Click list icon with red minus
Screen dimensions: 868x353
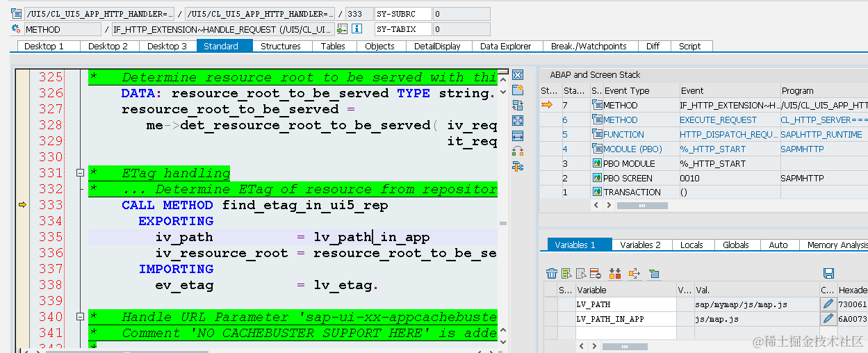tap(596, 274)
